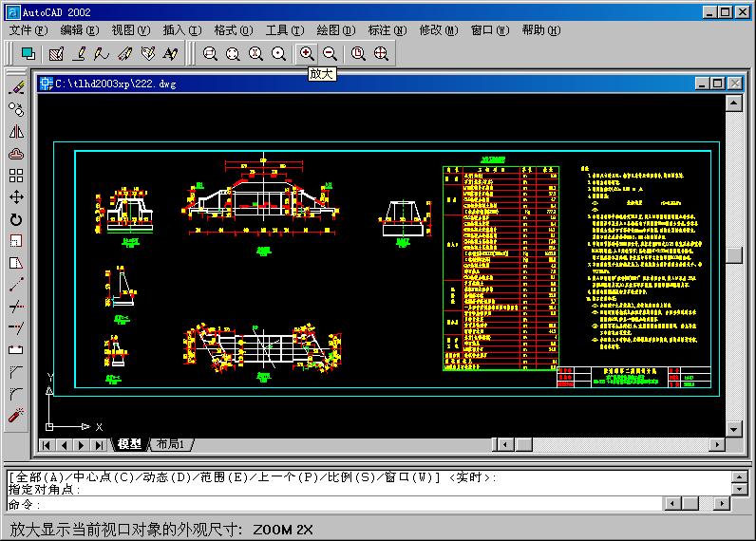Open the 插入(I) menu
Image resolution: width=756 pixels, height=541 pixels.
(x=181, y=30)
